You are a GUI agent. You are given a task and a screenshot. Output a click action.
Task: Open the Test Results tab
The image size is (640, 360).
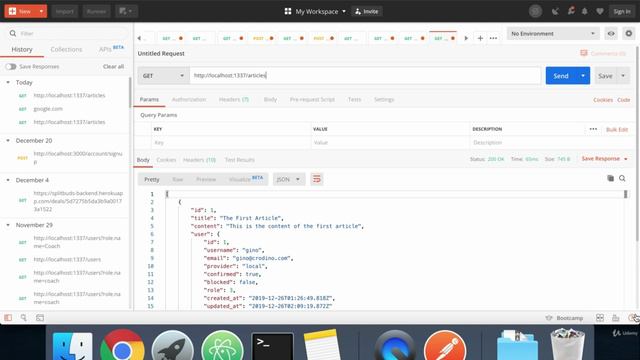(240, 160)
